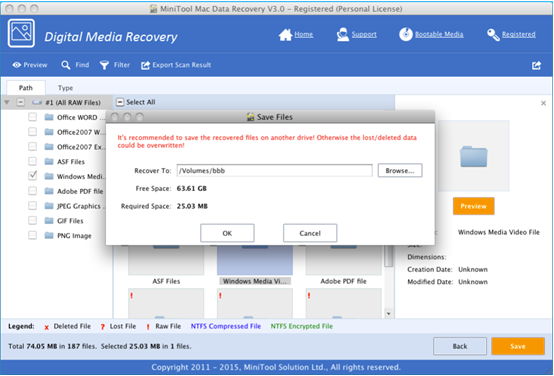Screen dimensions: 554x376
Task: Switch to the Type tab
Action: (x=65, y=88)
